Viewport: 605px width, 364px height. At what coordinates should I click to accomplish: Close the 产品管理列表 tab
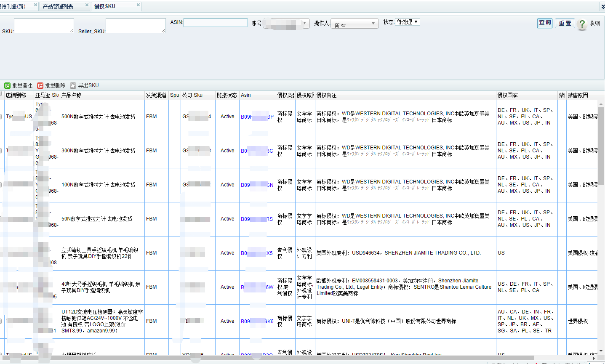87,5
